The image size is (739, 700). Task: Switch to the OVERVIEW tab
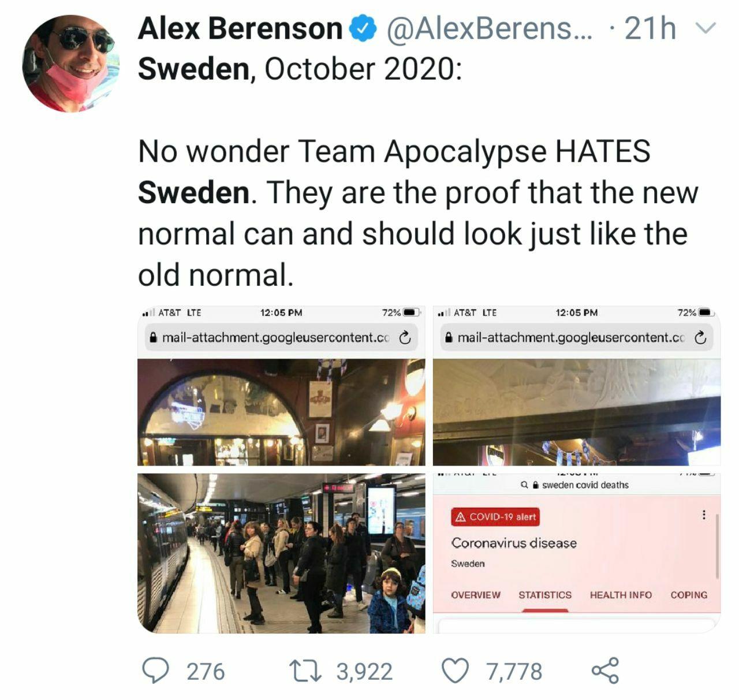476,595
